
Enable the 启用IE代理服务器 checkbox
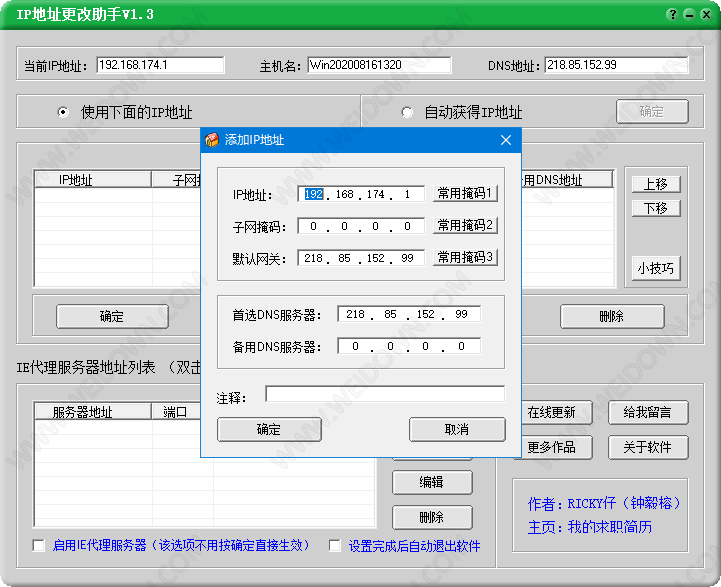click(39, 546)
